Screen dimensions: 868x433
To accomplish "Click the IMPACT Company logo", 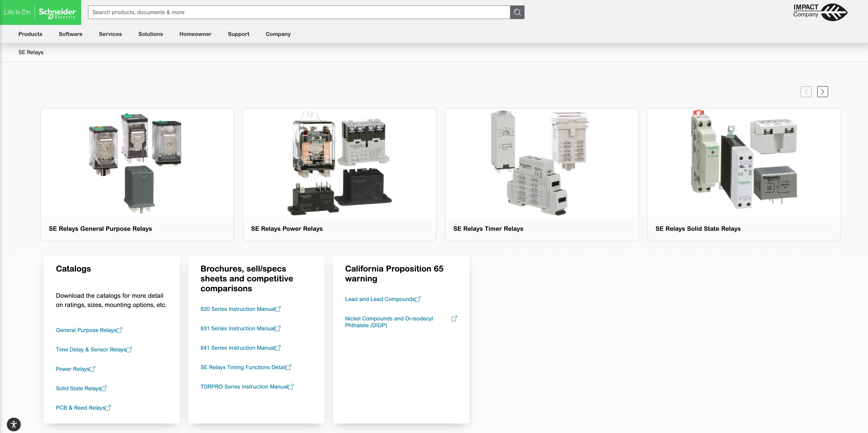I will click(820, 12).
